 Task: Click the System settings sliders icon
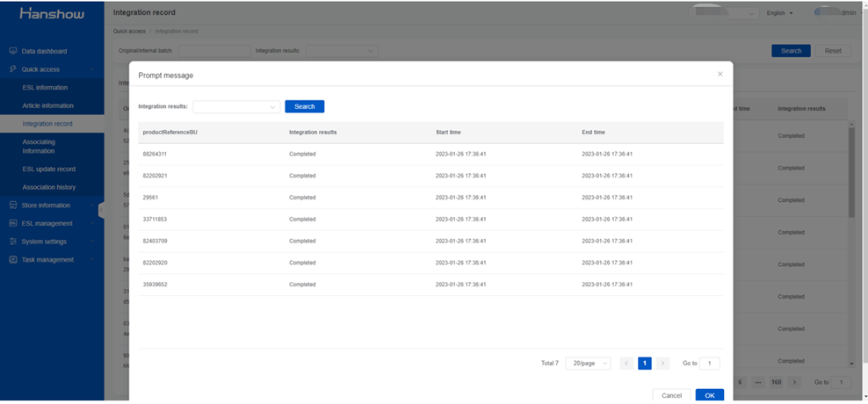click(x=13, y=242)
